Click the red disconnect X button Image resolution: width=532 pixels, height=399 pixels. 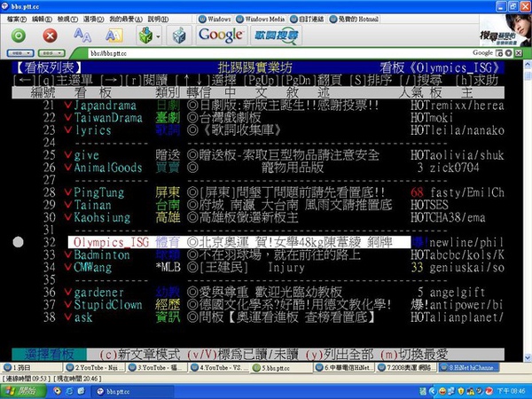click(50, 35)
